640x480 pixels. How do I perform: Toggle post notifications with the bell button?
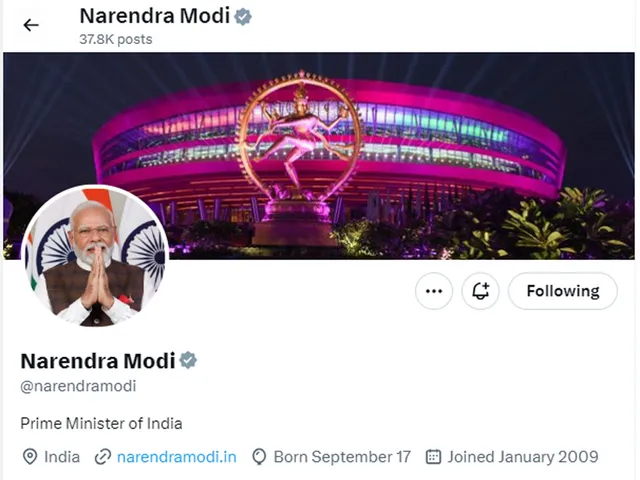pos(481,291)
